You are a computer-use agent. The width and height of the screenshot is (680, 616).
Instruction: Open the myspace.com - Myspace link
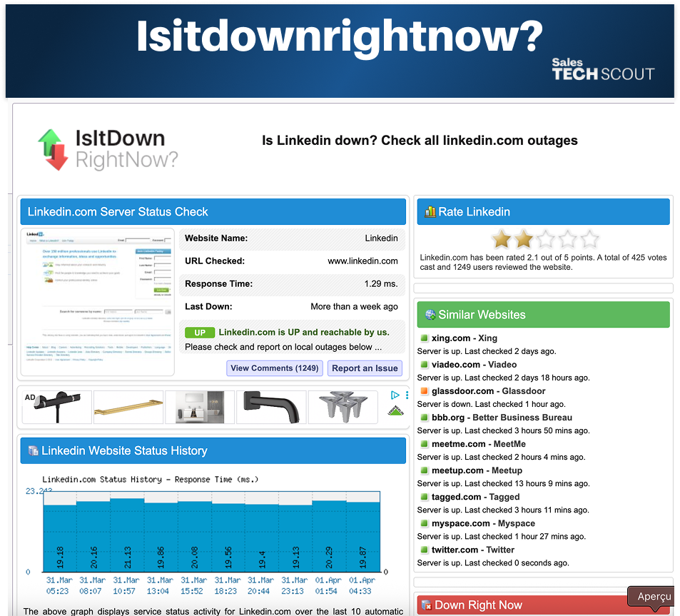tap(483, 523)
